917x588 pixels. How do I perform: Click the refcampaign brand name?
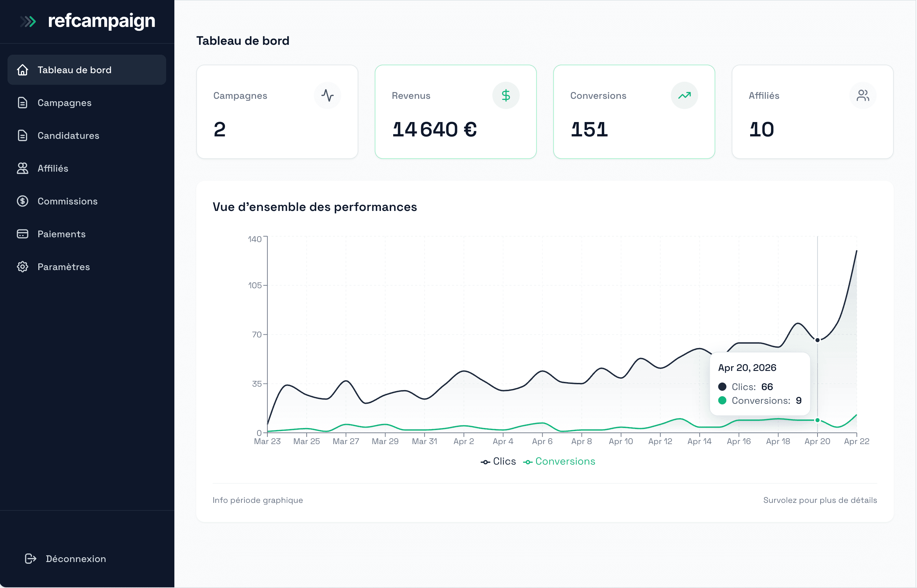coord(102,21)
